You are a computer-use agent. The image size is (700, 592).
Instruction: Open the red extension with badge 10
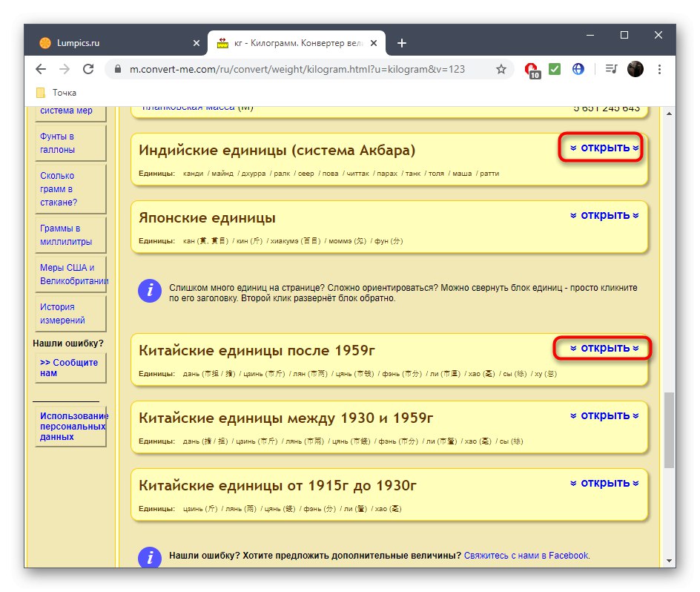[x=532, y=70]
